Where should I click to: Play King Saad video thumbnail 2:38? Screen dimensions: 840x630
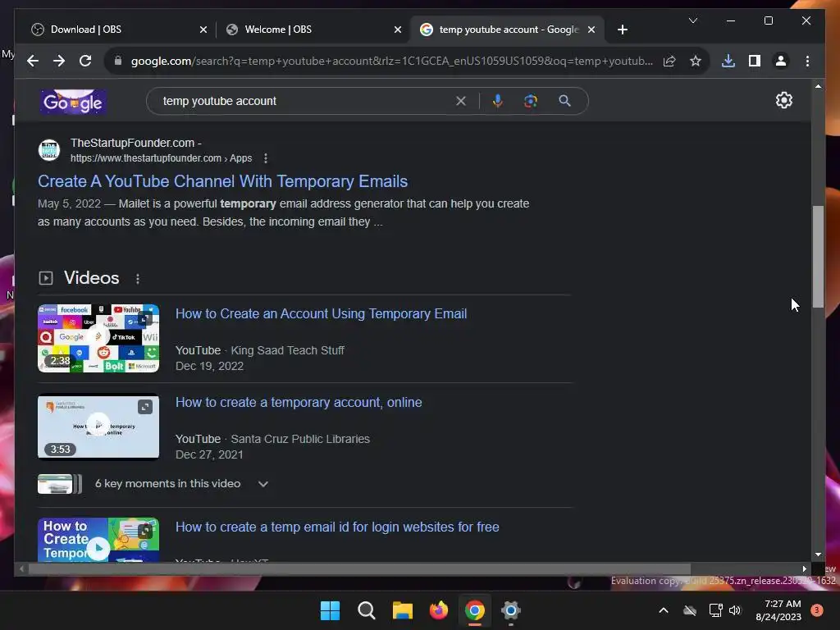click(x=98, y=338)
